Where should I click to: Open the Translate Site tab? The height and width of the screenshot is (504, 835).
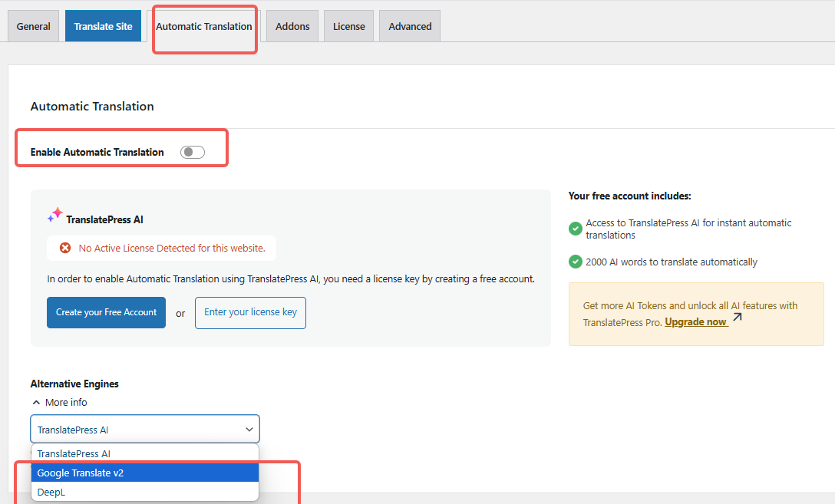(103, 26)
